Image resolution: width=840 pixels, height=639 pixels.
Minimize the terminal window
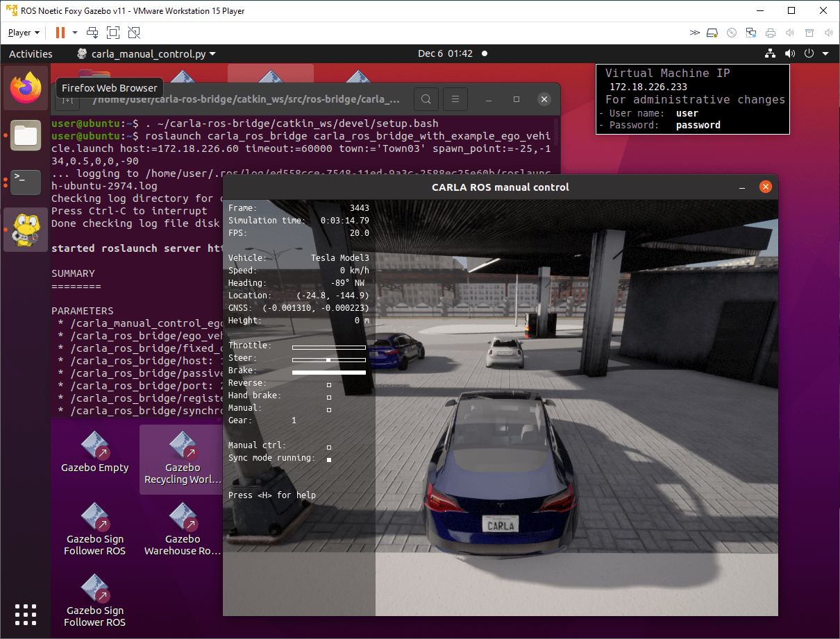coord(489,99)
